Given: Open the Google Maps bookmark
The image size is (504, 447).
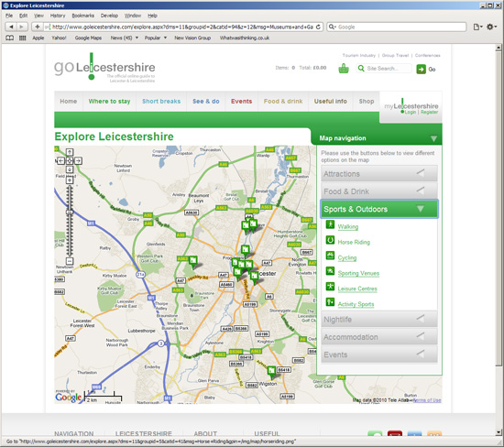Looking at the screenshot, I should click(88, 38).
